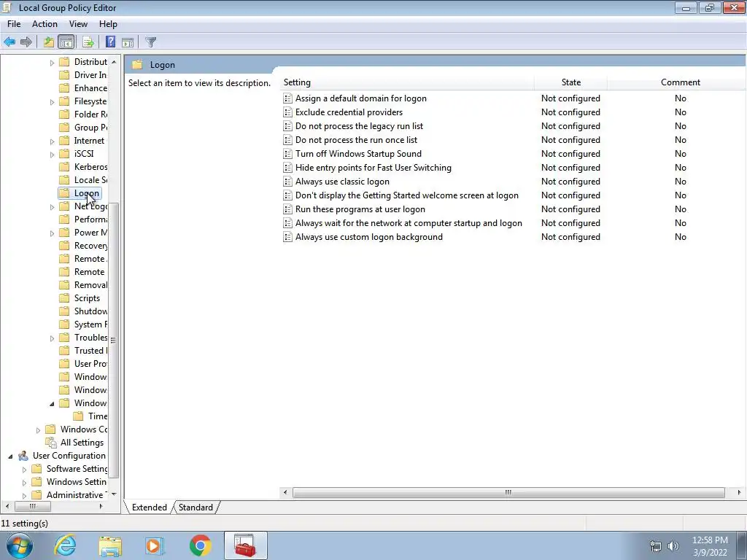Click policy icon beside Assign a default domain
Viewport: 747px width, 560px height.
287,98
